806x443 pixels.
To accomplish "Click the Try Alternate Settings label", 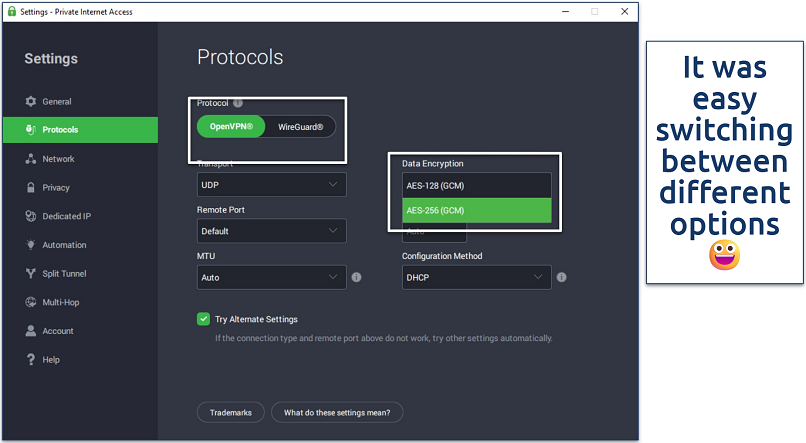I will pyautogui.click(x=256, y=319).
